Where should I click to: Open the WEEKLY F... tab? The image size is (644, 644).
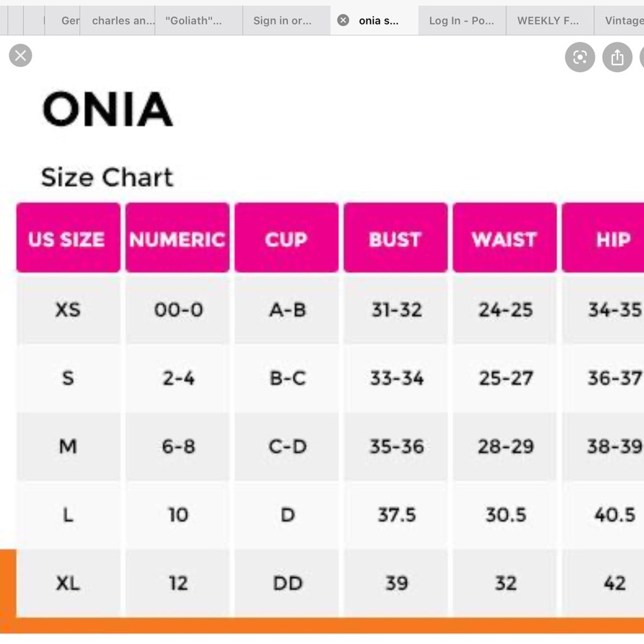coord(550,21)
